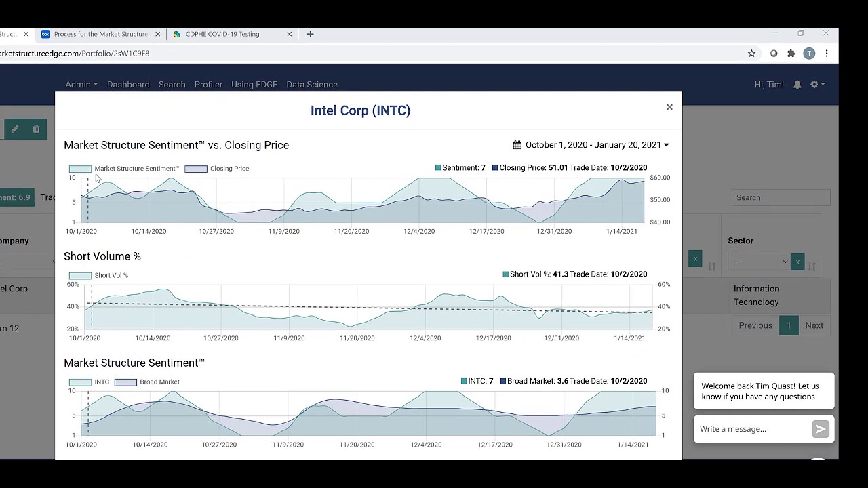Open Search in the navbar
The width and height of the screenshot is (868, 488).
coord(172,85)
